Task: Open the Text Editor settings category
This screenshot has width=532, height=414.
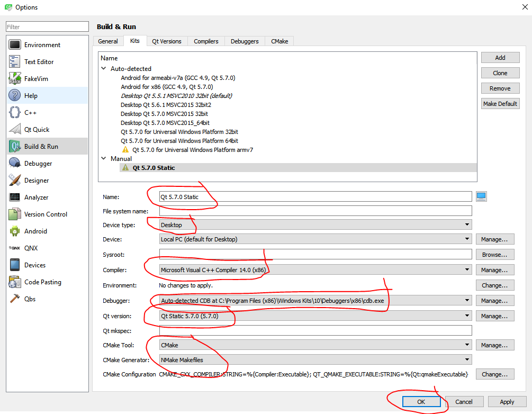Action: tap(47, 62)
